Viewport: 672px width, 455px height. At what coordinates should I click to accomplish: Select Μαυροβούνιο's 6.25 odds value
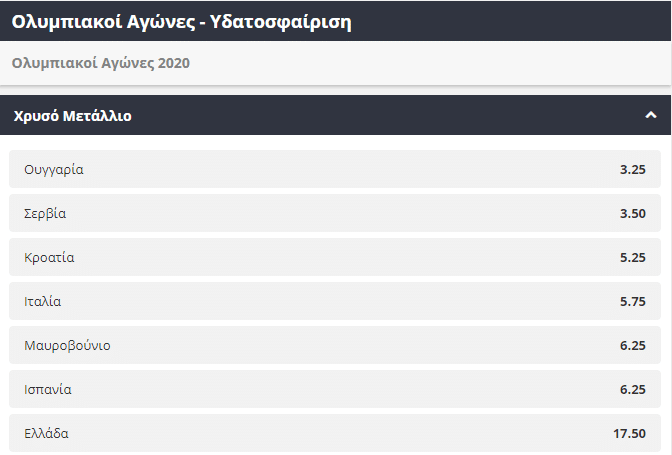(632, 346)
